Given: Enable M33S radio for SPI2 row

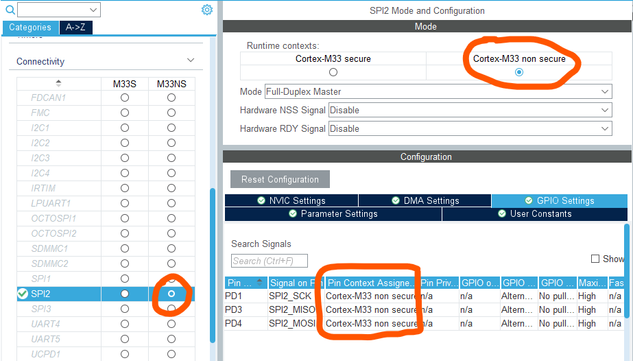Looking at the screenshot, I should point(125,294).
